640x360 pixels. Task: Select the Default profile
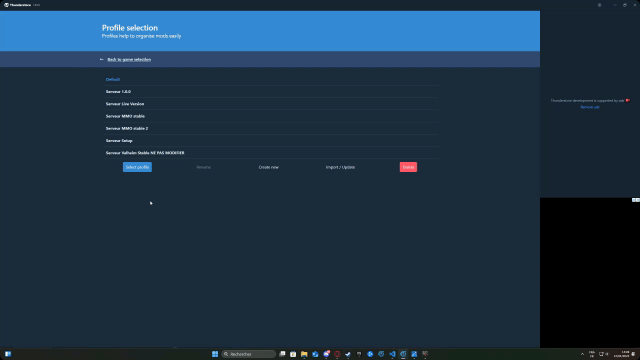270,80
